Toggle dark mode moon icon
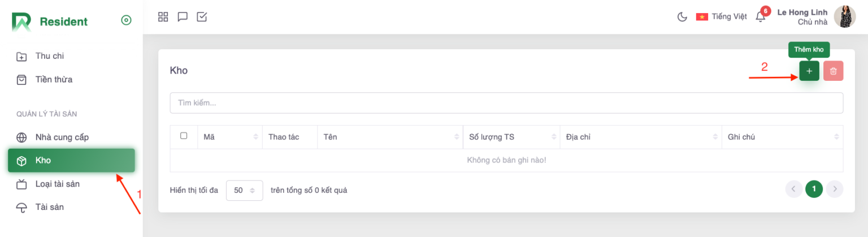 pos(682,17)
